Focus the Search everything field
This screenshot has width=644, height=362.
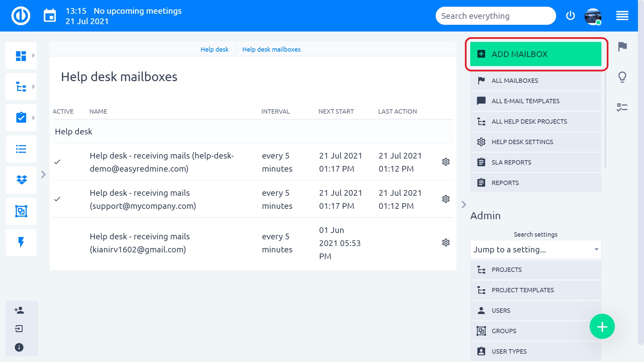[x=496, y=16]
